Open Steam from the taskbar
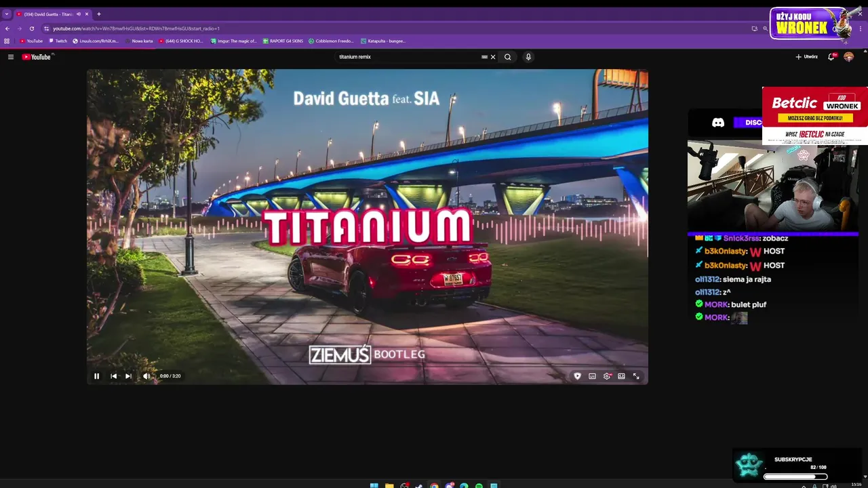This screenshot has width=868, height=488. 419,485
